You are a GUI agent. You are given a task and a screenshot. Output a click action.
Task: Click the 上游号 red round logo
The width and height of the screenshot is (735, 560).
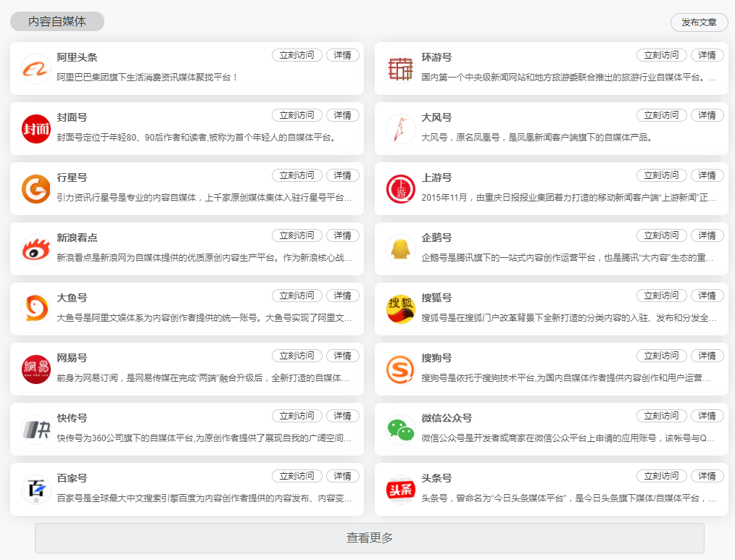(400, 189)
